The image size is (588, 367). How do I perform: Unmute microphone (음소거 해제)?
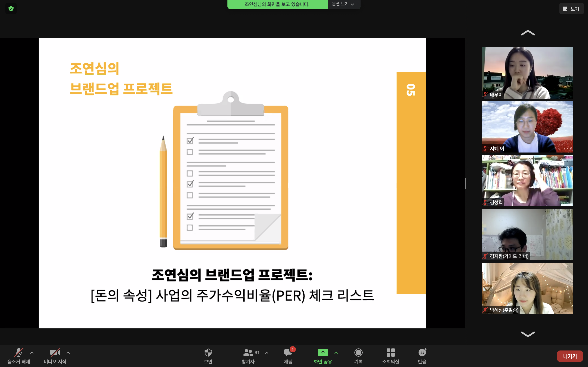tap(19, 353)
